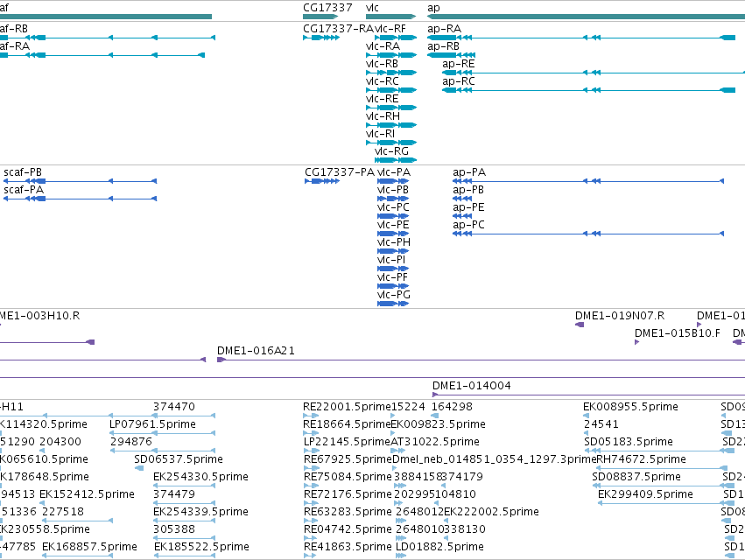The height and width of the screenshot is (560, 745).
Task: Select the vlc-RB transcript label
Action: point(382,64)
